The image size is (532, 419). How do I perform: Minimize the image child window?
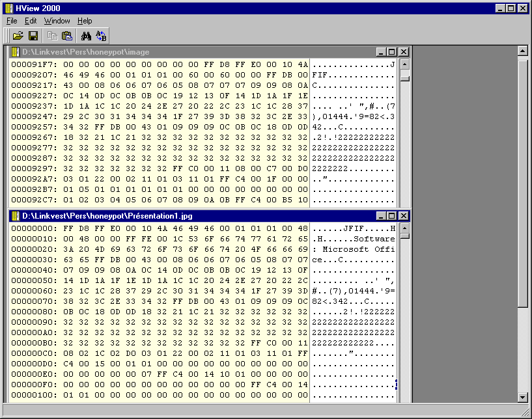(x=381, y=52)
